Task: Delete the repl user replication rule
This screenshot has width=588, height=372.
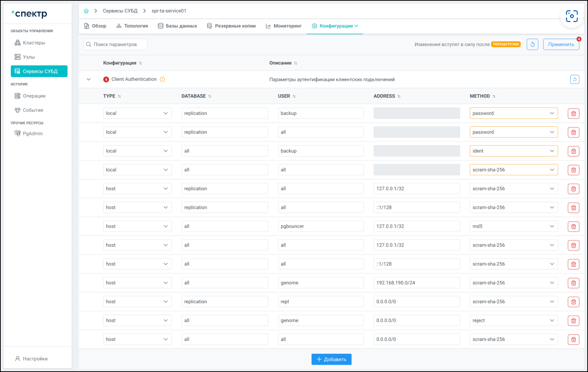Action: point(573,302)
